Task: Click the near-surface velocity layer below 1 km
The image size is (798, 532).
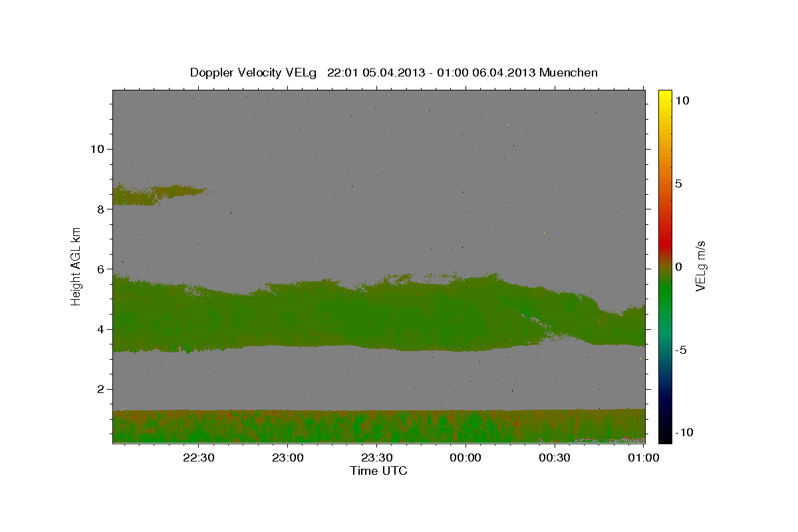Action: [378, 426]
